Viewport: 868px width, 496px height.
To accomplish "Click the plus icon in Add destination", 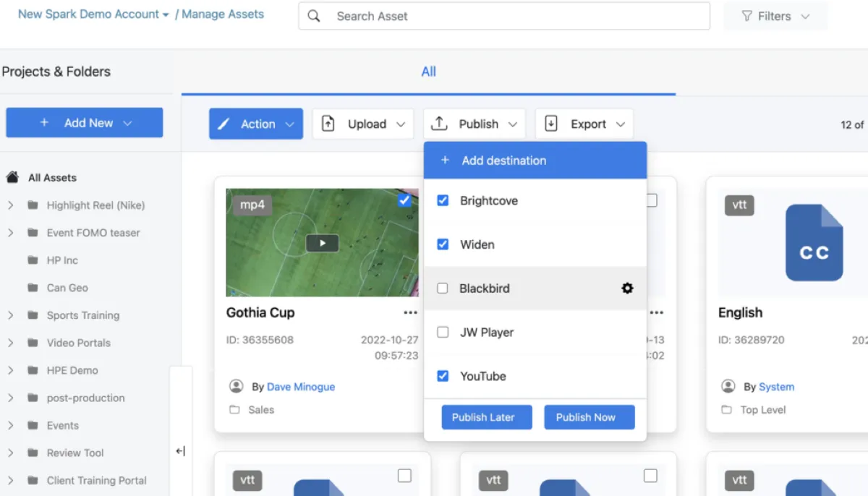I will pyautogui.click(x=445, y=161).
